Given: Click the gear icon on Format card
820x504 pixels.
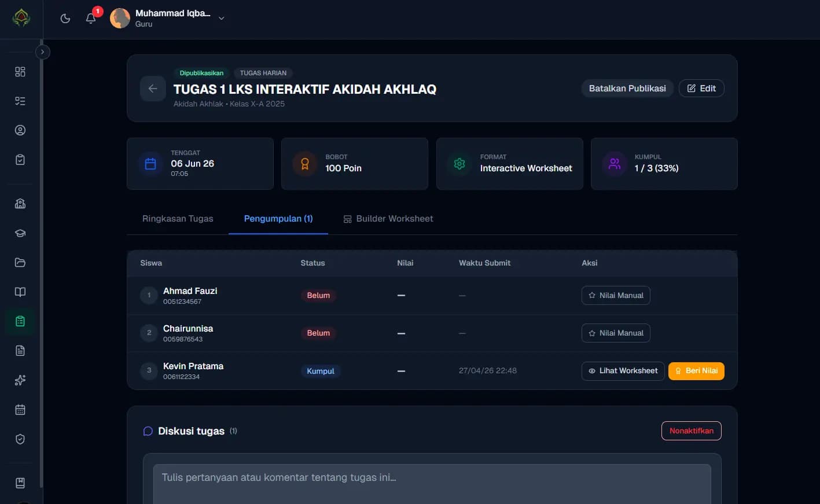Looking at the screenshot, I should click(x=459, y=164).
